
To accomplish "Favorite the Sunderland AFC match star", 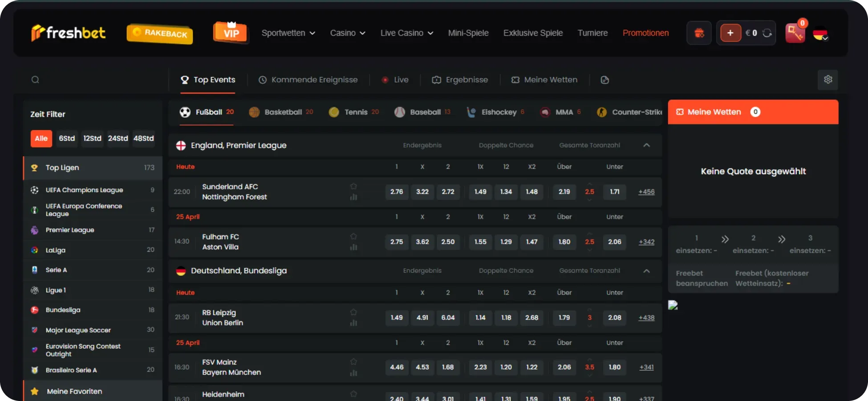I will [x=353, y=186].
